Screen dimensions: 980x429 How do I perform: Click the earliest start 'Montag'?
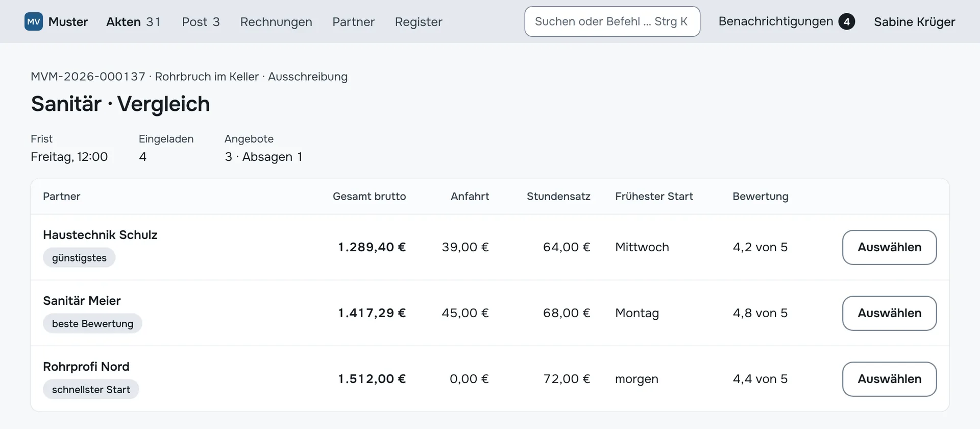click(637, 313)
